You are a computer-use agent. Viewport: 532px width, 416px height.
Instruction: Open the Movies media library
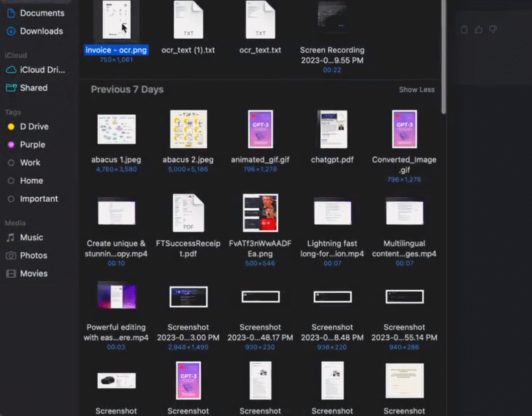[33, 273]
